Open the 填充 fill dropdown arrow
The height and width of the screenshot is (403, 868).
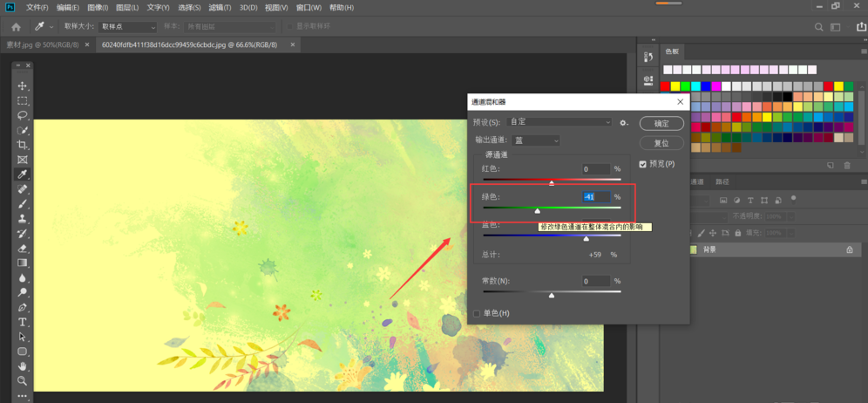click(x=793, y=233)
